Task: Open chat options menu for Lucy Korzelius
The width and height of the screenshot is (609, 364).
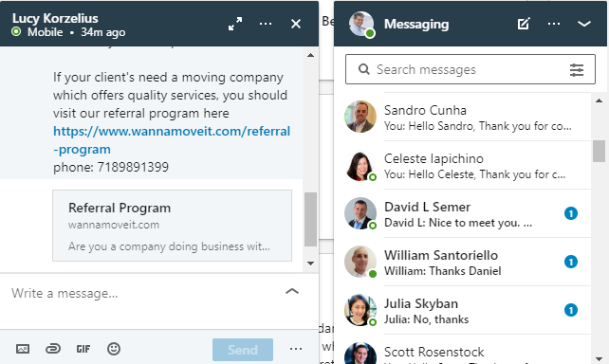Action: [266, 24]
